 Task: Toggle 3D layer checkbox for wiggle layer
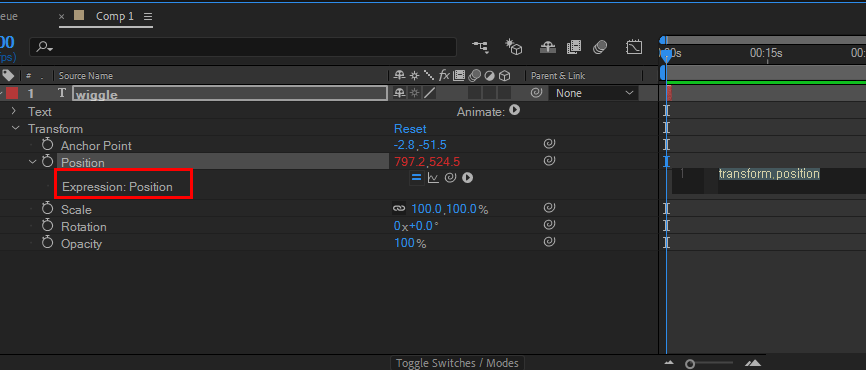504,93
